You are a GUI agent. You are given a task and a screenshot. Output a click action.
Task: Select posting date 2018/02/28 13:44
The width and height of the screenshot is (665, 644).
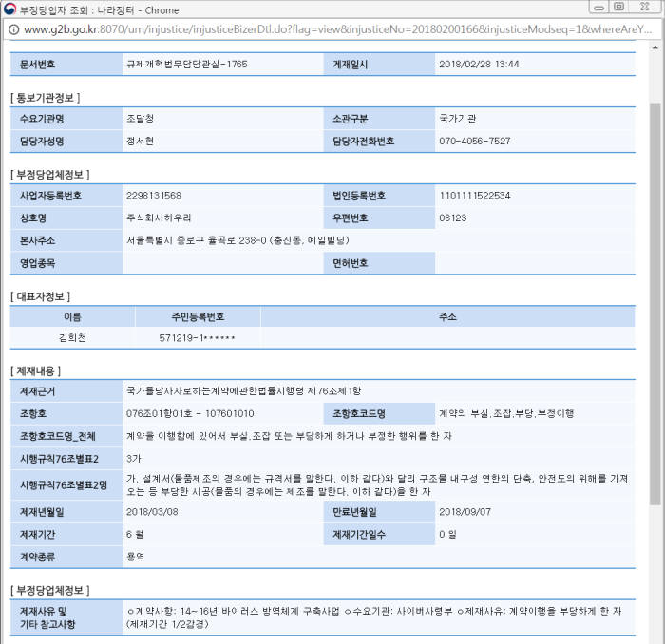[x=479, y=64]
